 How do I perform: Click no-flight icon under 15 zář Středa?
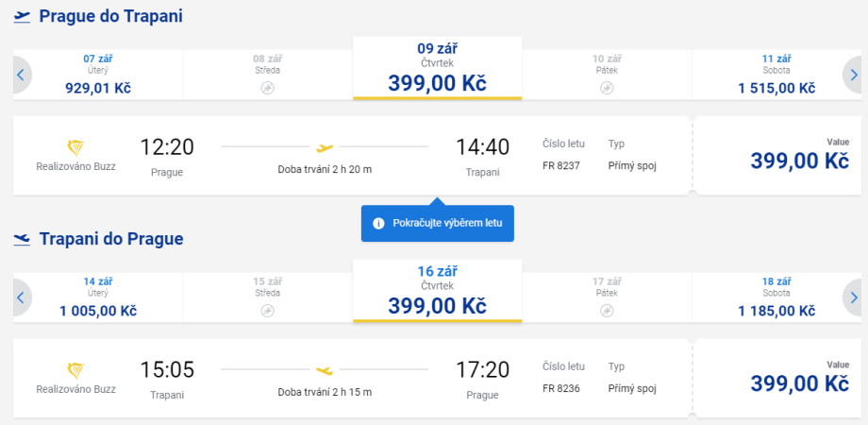click(267, 310)
